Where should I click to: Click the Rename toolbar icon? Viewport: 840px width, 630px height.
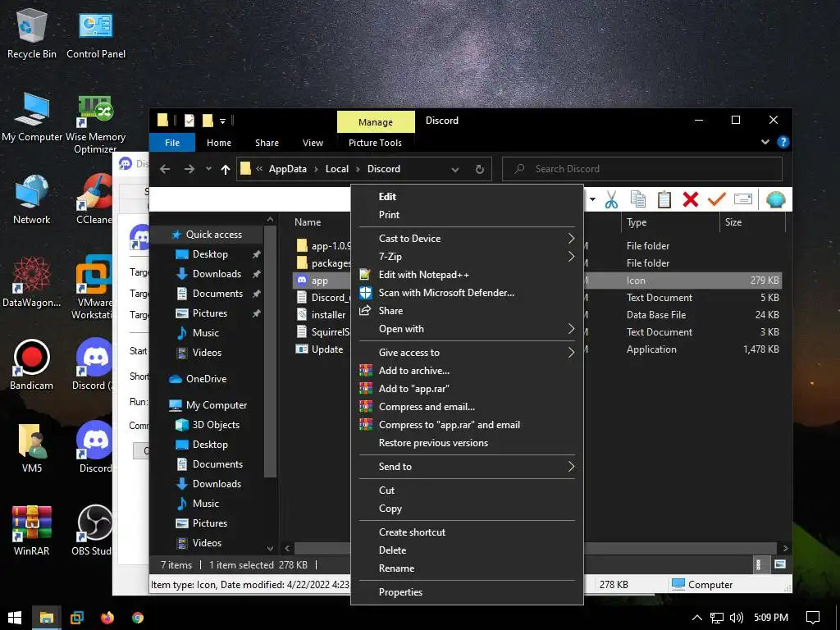pos(743,199)
